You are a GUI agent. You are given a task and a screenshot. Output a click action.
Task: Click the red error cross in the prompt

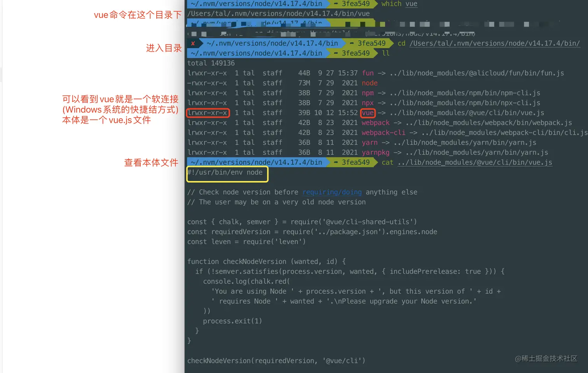(x=193, y=43)
